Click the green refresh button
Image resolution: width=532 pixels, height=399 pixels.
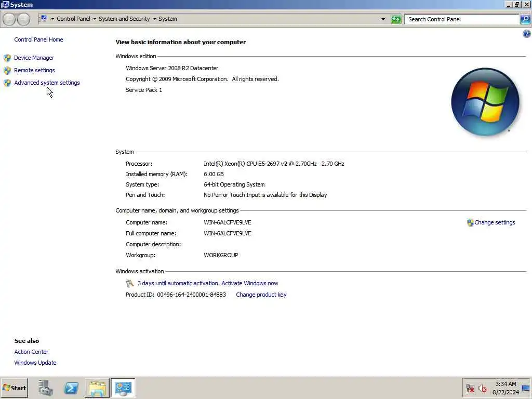pyautogui.click(x=395, y=19)
